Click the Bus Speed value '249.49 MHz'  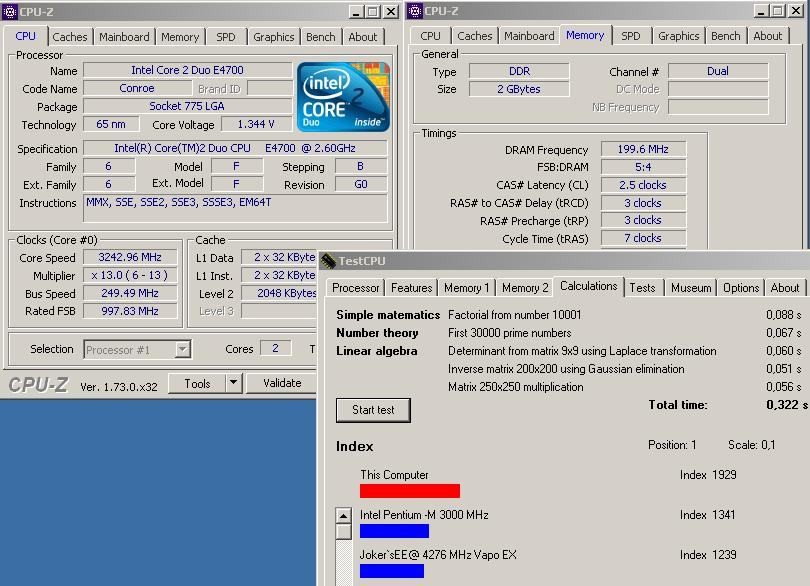(130, 293)
